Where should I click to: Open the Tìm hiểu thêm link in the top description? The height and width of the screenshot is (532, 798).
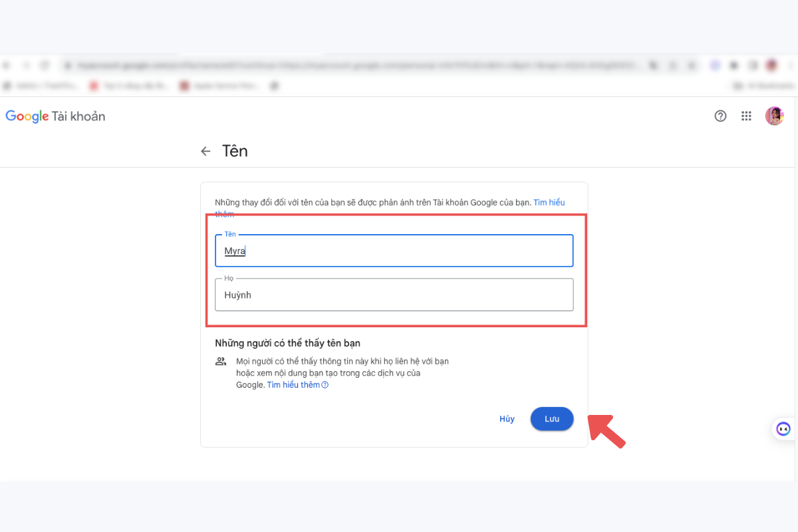(x=549, y=203)
